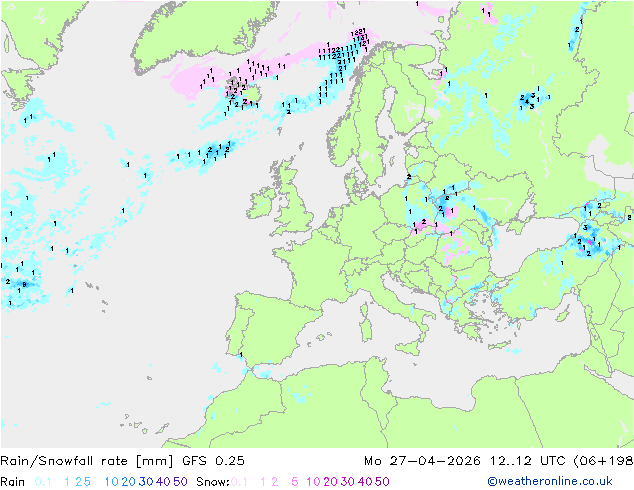
Task: Select the Rain 50 legend value
Action: (x=180, y=482)
